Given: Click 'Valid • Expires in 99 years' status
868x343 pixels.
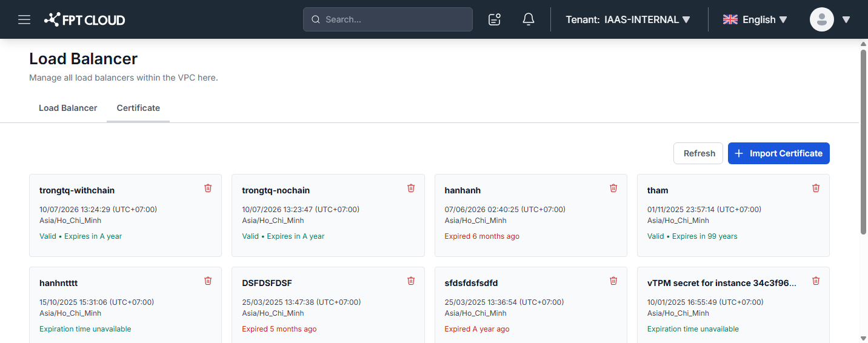Looking at the screenshot, I should [692, 236].
